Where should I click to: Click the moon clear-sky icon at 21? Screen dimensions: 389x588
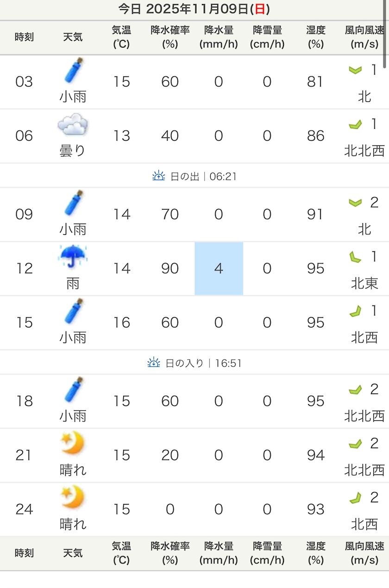pyautogui.click(x=73, y=443)
